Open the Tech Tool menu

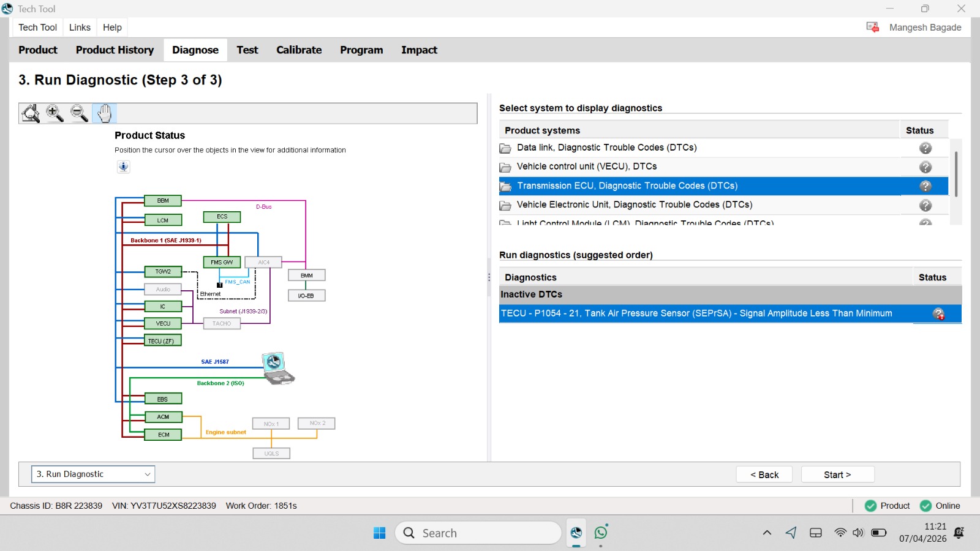click(x=37, y=28)
